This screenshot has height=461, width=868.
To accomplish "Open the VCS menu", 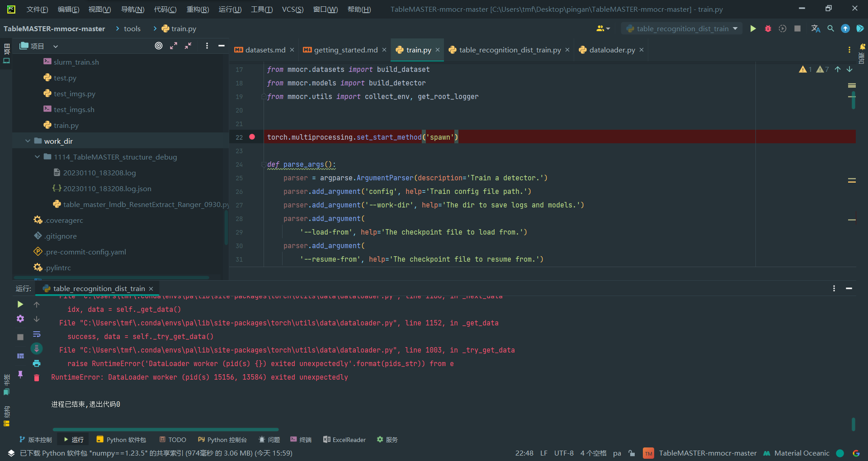I will [x=292, y=9].
